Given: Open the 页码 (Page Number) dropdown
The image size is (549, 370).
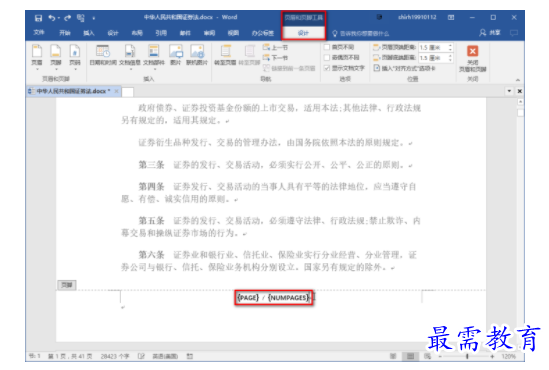Looking at the screenshot, I should click(75, 57).
